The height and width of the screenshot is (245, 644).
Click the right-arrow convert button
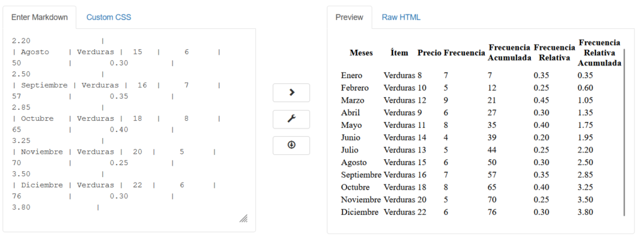click(291, 93)
